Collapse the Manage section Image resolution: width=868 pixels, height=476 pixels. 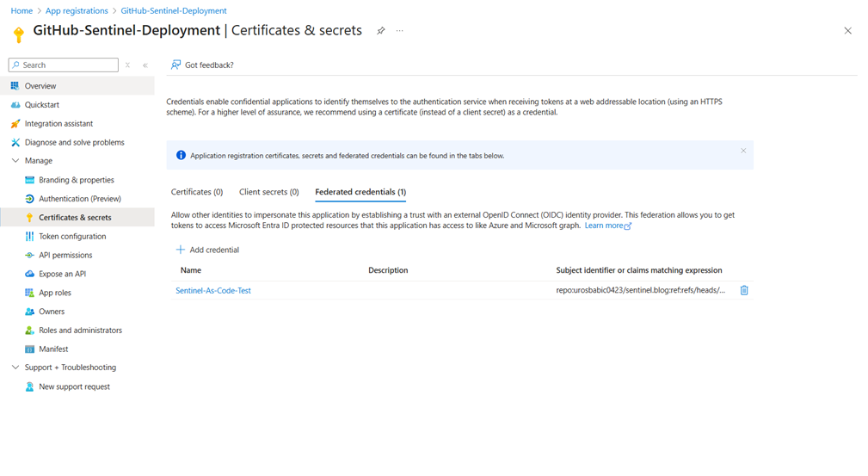[15, 161]
